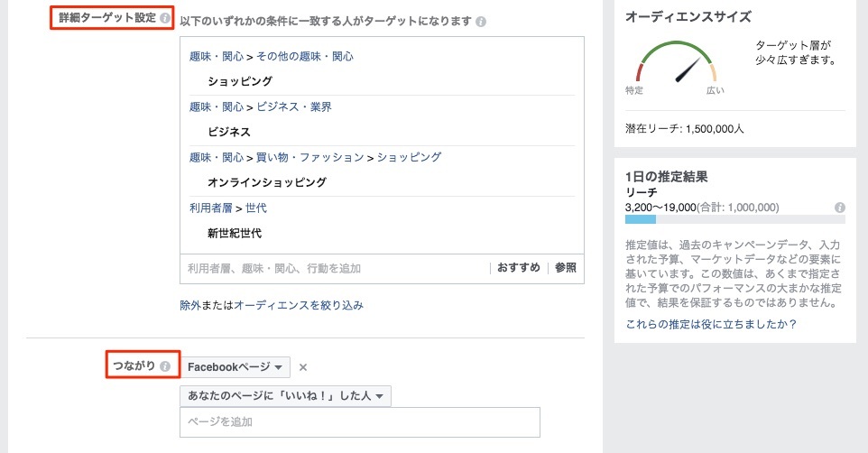Click オーディエンスを絞り込み link

(x=299, y=306)
